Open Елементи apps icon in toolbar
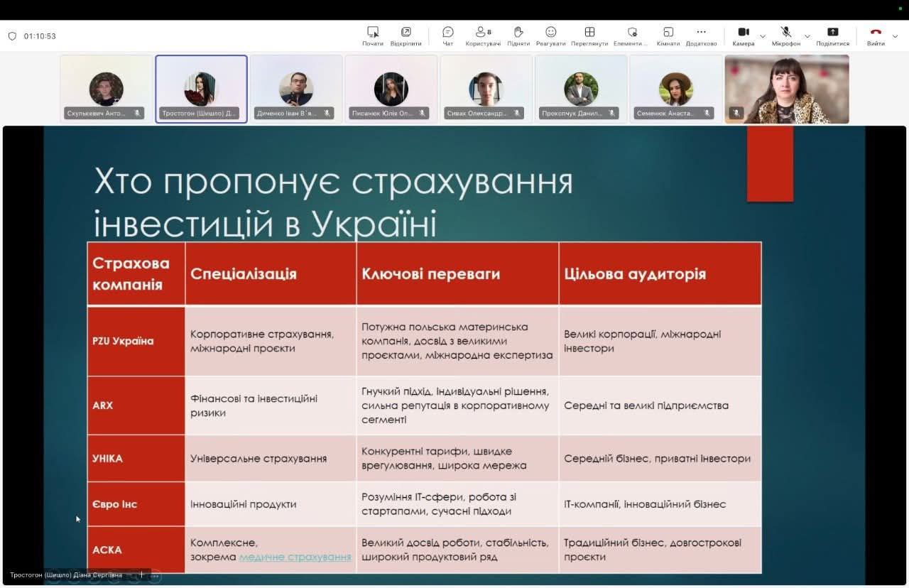The height and width of the screenshot is (588, 909). pos(631,36)
